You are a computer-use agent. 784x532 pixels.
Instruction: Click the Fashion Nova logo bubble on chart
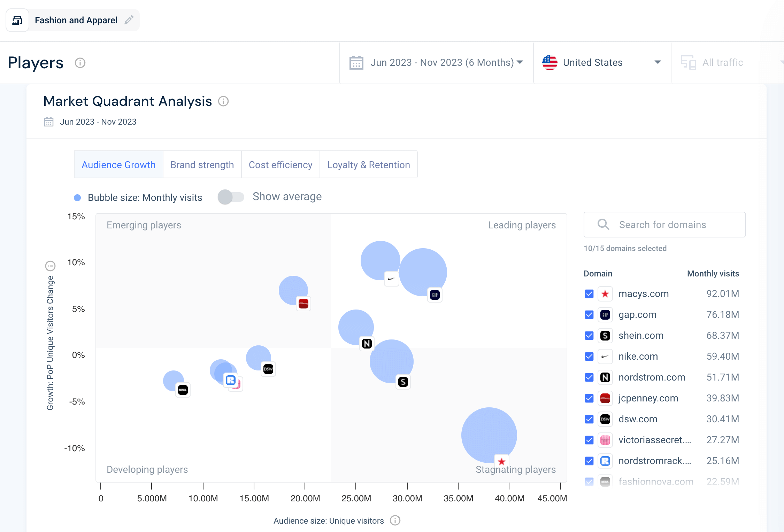click(183, 390)
